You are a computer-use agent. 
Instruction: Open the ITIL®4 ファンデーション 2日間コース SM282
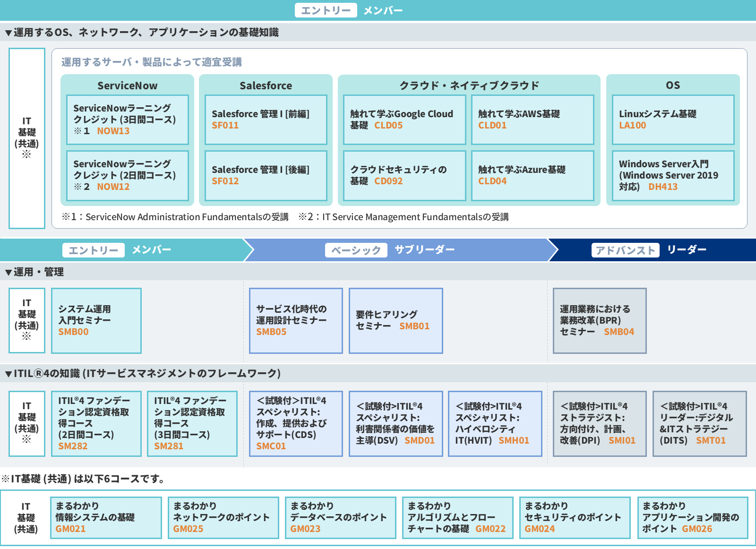click(x=96, y=423)
